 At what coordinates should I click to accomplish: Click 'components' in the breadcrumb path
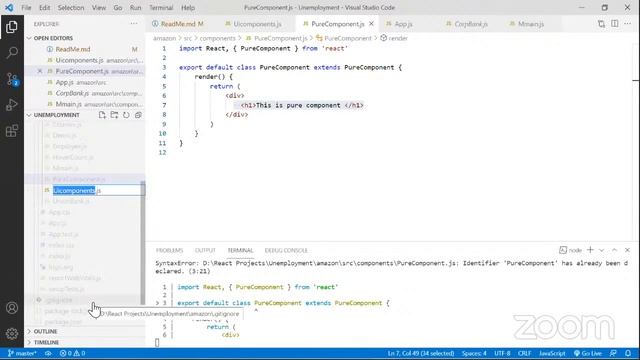click(218, 38)
